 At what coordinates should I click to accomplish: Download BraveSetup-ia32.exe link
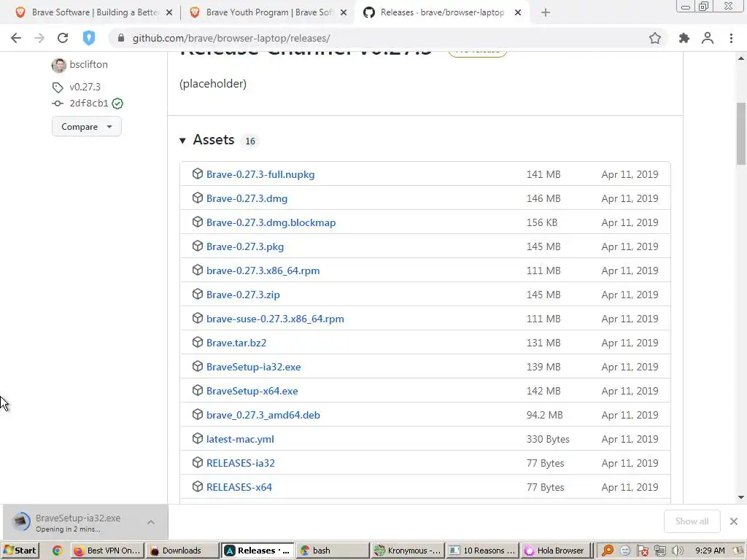[x=253, y=367]
